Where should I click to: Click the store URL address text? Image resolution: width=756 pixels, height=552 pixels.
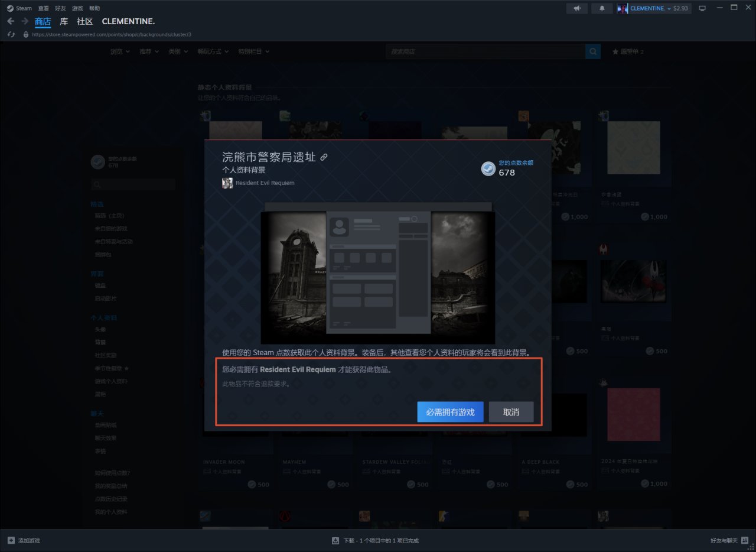112,34
